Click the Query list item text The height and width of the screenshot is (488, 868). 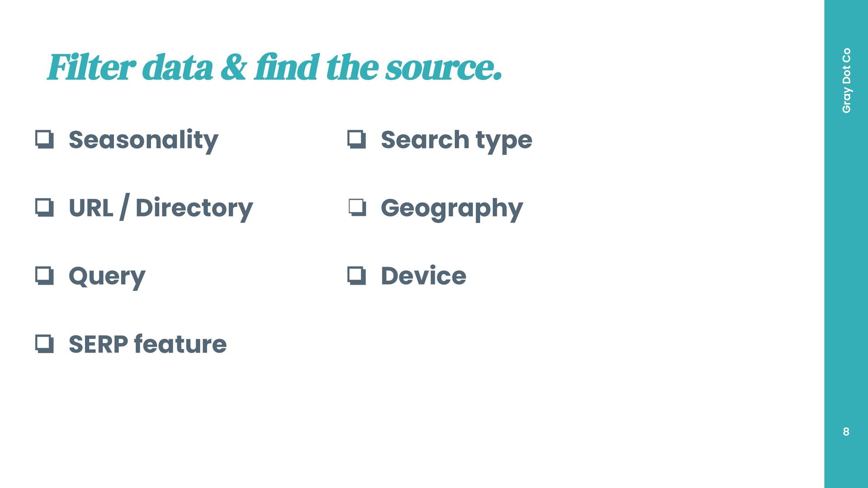click(x=107, y=277)
